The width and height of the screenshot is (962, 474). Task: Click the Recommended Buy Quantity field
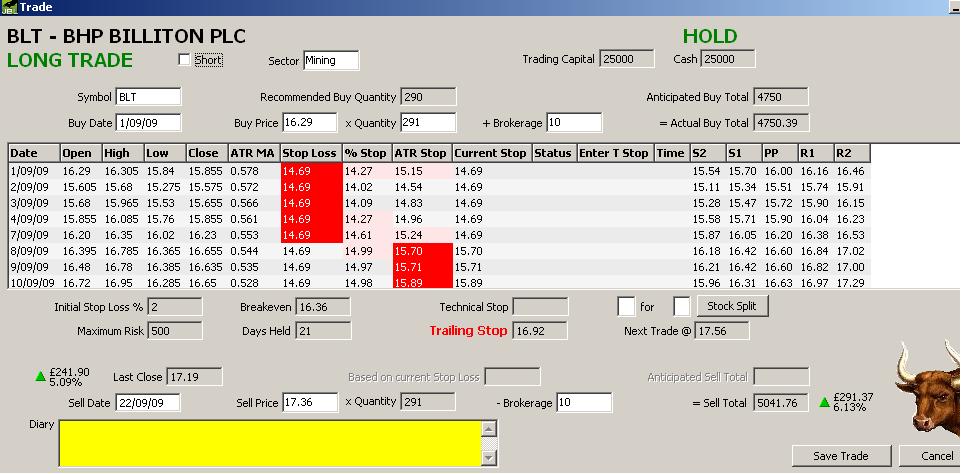428,97
